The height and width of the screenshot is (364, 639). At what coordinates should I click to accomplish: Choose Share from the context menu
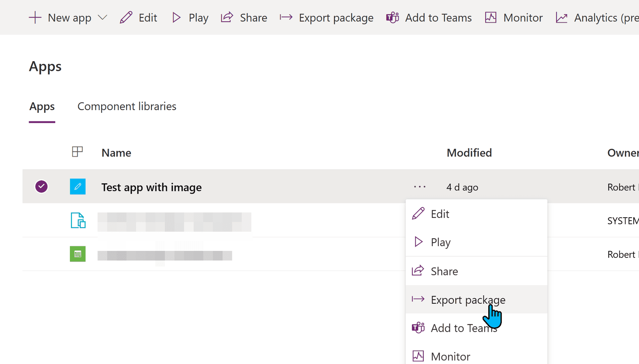(x=444, y=272)
